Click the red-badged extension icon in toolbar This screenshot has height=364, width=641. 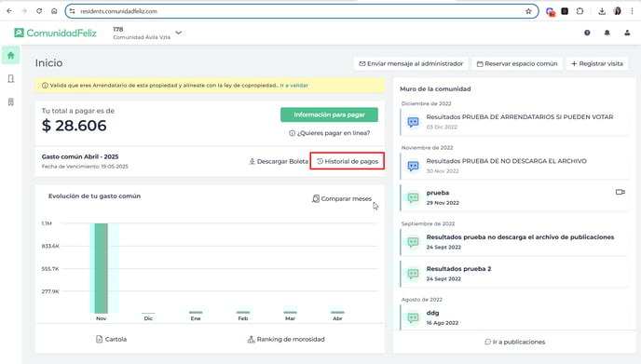[x=551, y=11]
